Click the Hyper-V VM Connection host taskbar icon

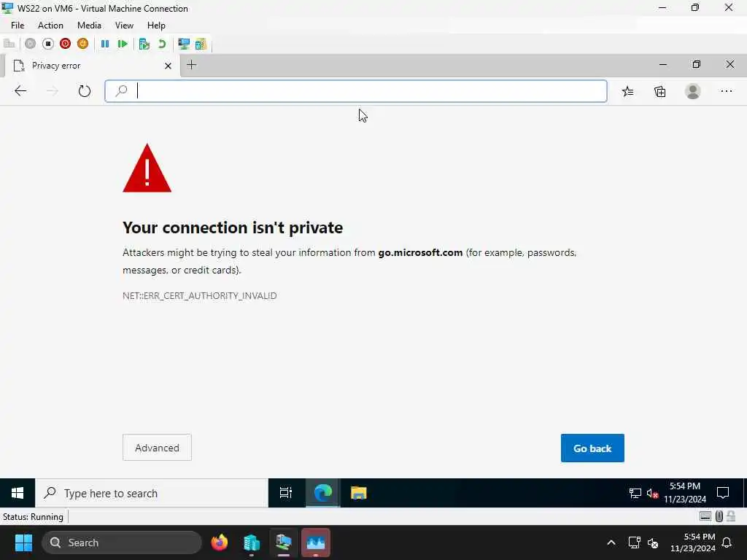click(x=284, y=542)
